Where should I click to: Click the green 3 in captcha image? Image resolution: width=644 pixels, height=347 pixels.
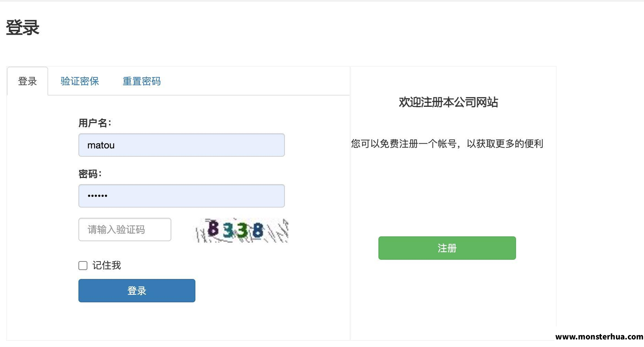[x=242, y=231]
